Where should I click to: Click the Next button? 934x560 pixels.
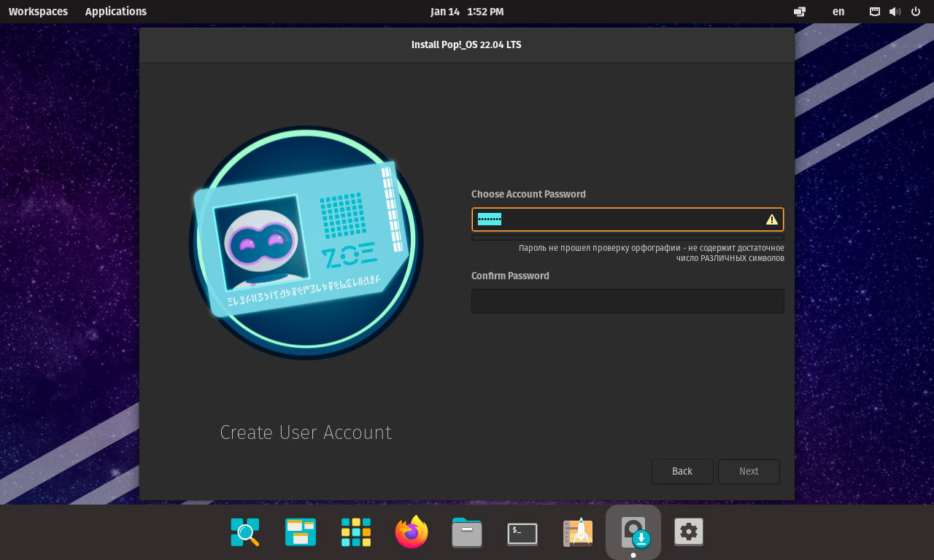[749, 472]
